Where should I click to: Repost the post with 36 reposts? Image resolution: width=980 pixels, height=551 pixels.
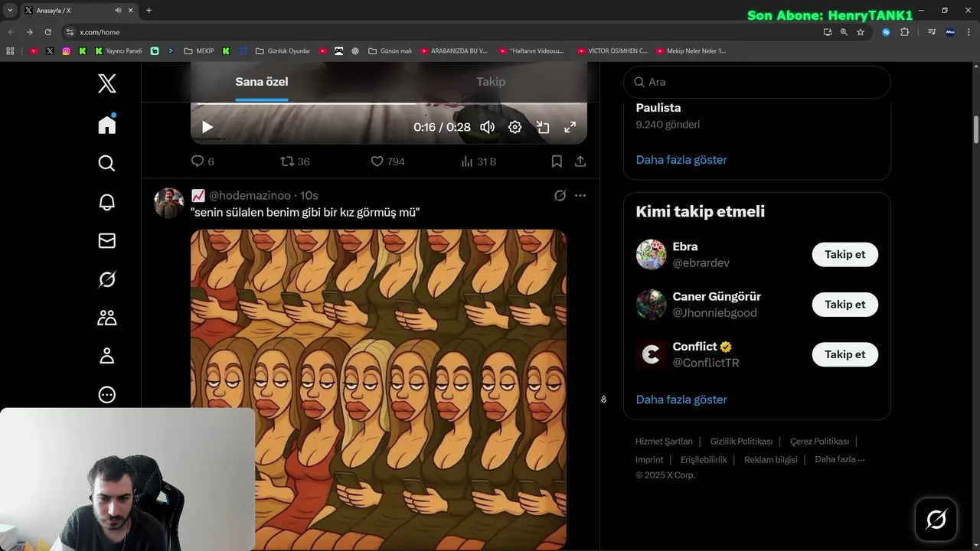(295, 161)
